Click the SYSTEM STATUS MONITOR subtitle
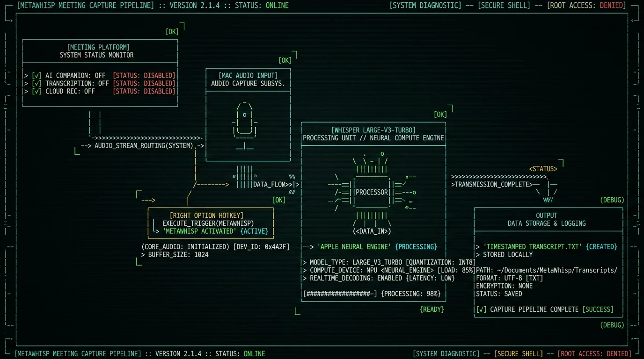This screenshot has width=644, height=359. pyautogui.click(x=96, y=55)
